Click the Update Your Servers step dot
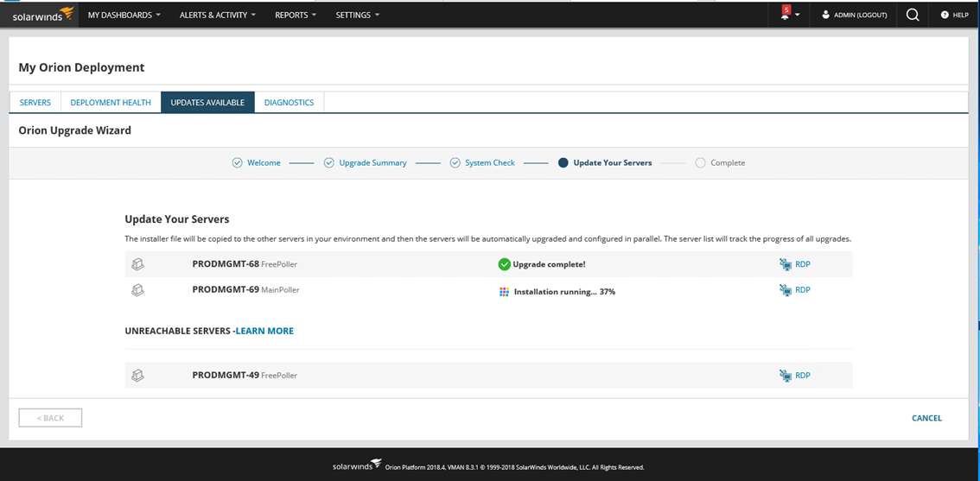 click(x=563, y=162)
